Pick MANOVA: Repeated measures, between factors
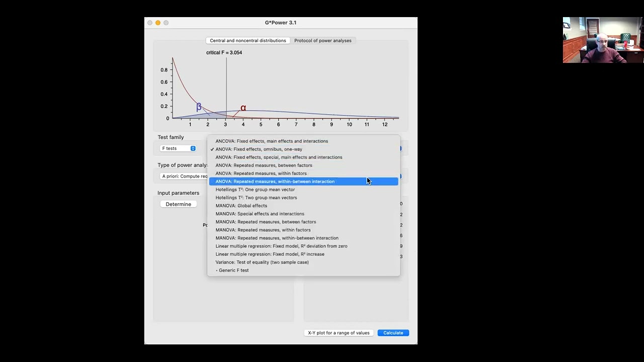This screenshot has height=362, width=644. pyautogui.click(x=303, y=222)
